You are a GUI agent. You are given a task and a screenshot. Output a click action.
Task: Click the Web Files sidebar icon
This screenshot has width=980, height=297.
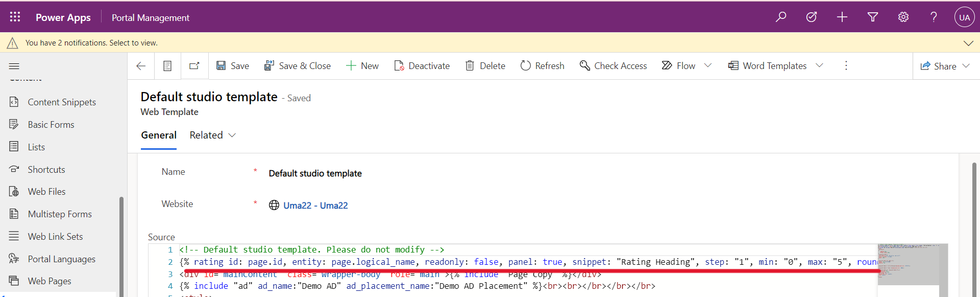click(x=14, y=192)
